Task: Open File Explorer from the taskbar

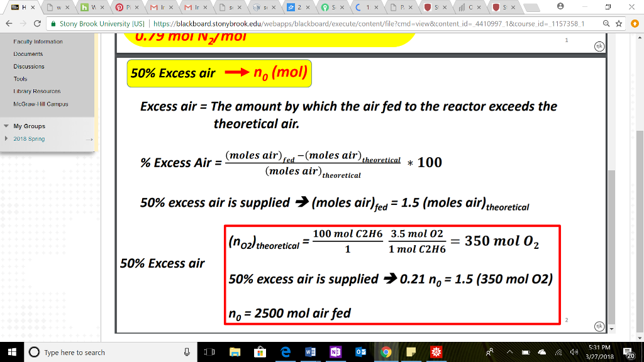Action: (x=235, y=352)
